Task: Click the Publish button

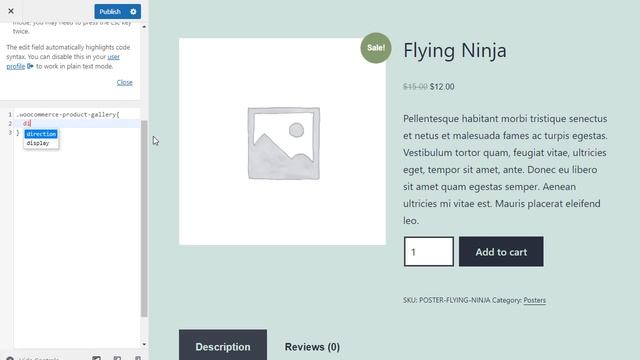Action: pos(110,11)
